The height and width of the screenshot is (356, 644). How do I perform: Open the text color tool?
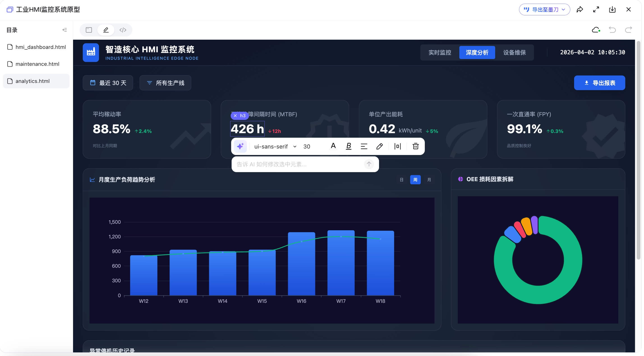[333, 146]
